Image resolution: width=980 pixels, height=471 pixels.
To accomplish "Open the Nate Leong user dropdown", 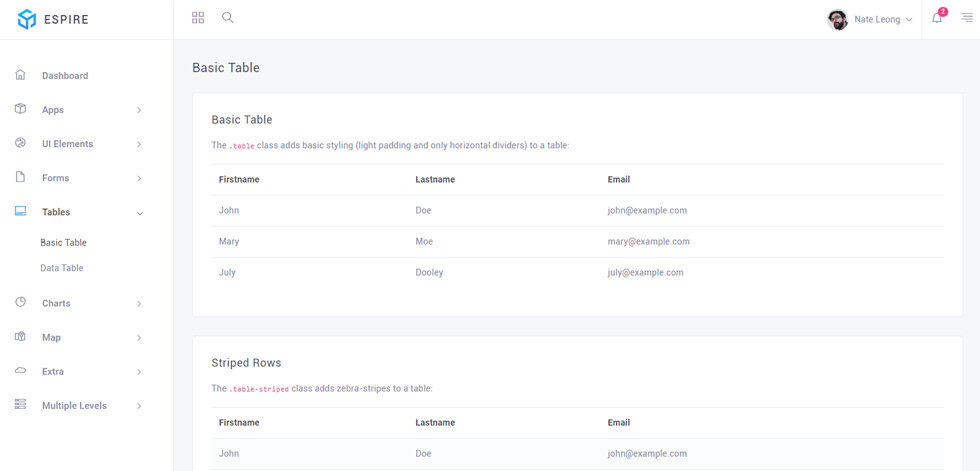I will coord(869,19).
